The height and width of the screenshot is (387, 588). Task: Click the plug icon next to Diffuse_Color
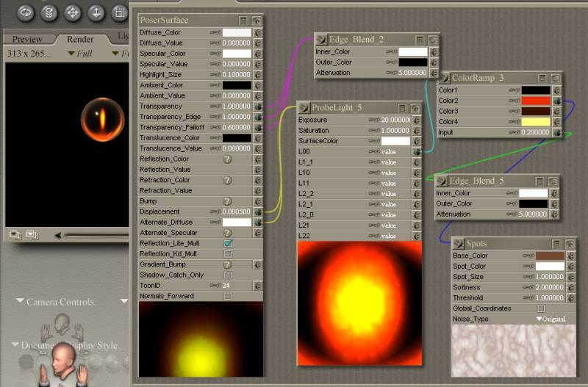[258, 32]
